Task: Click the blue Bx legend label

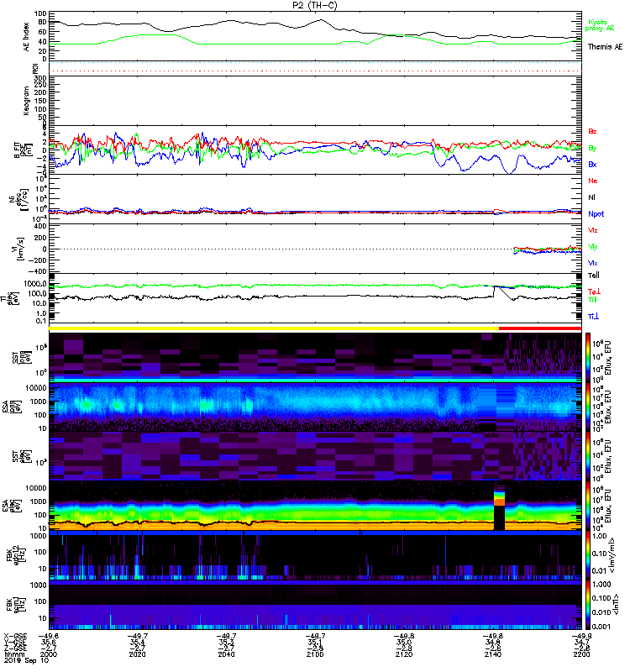Action: (593, 165)
